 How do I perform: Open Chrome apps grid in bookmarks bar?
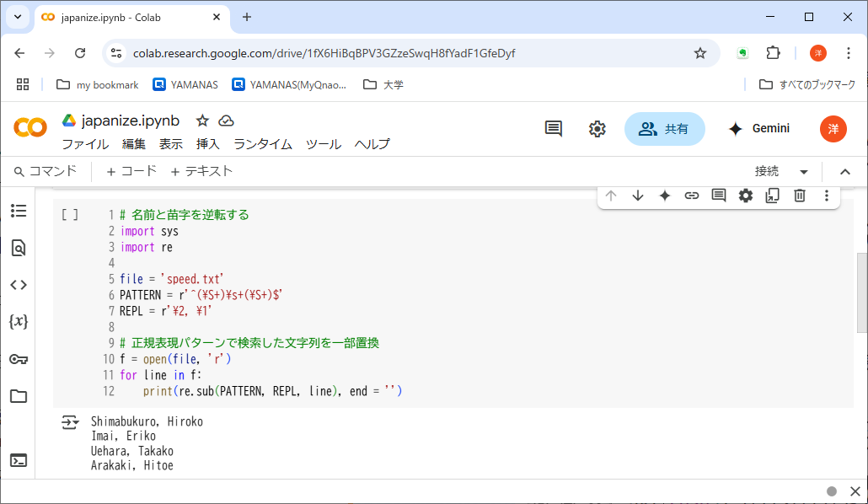(23, 85)
